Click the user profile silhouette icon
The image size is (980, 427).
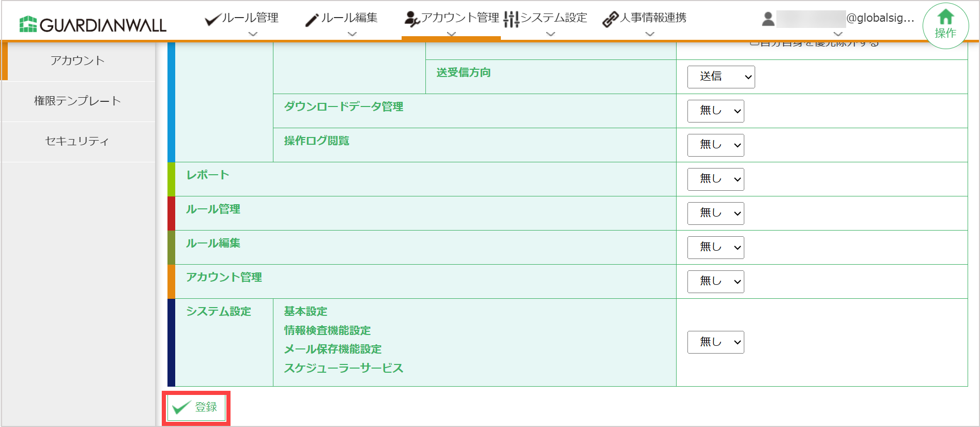(768, 19)
